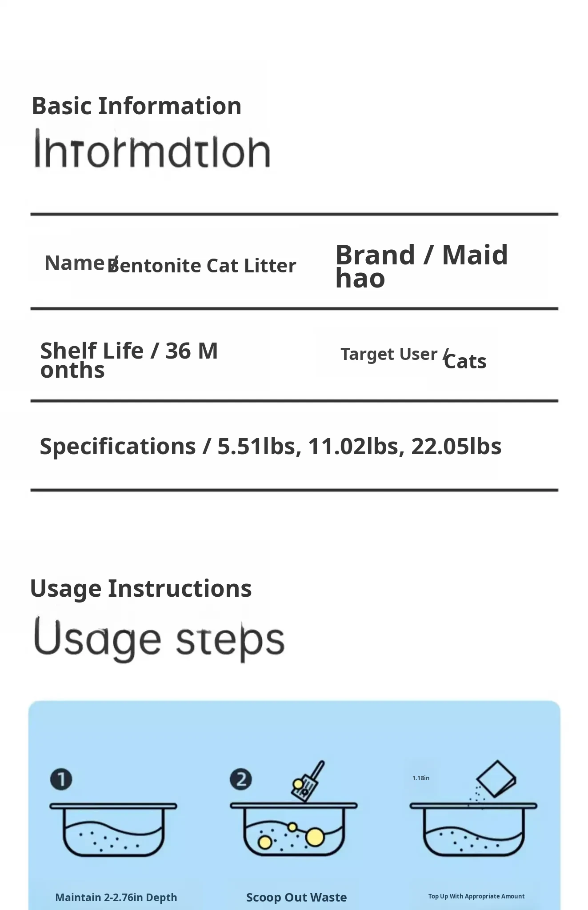The width and height of the screenshot is (588, 910).
Task: Click the step 1 number badge
Action: pyautogui.click(x=61, y=779)
